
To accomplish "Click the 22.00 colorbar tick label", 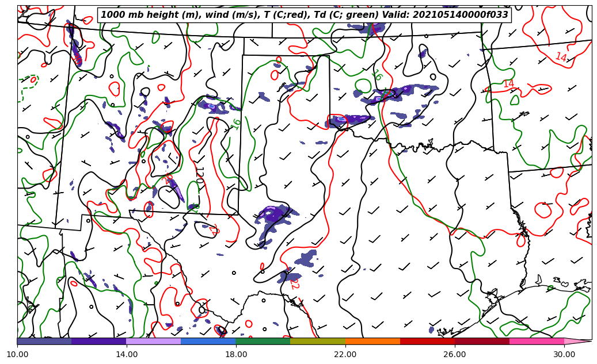I will coord(345,354).
